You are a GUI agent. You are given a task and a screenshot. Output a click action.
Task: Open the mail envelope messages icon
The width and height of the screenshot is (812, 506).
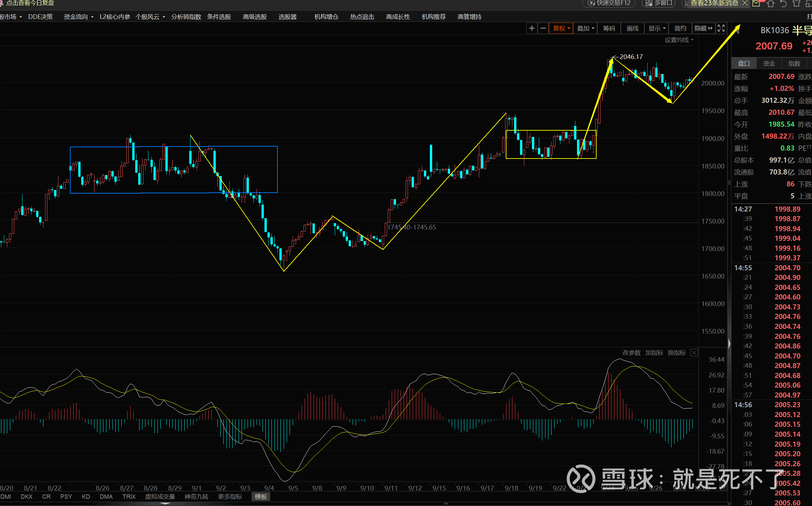click(756, 3)
